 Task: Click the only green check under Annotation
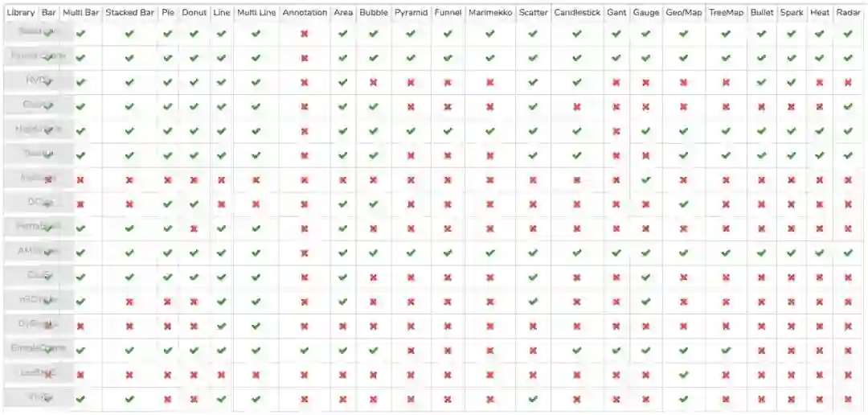pyautogui.click(x=305, y=350)
